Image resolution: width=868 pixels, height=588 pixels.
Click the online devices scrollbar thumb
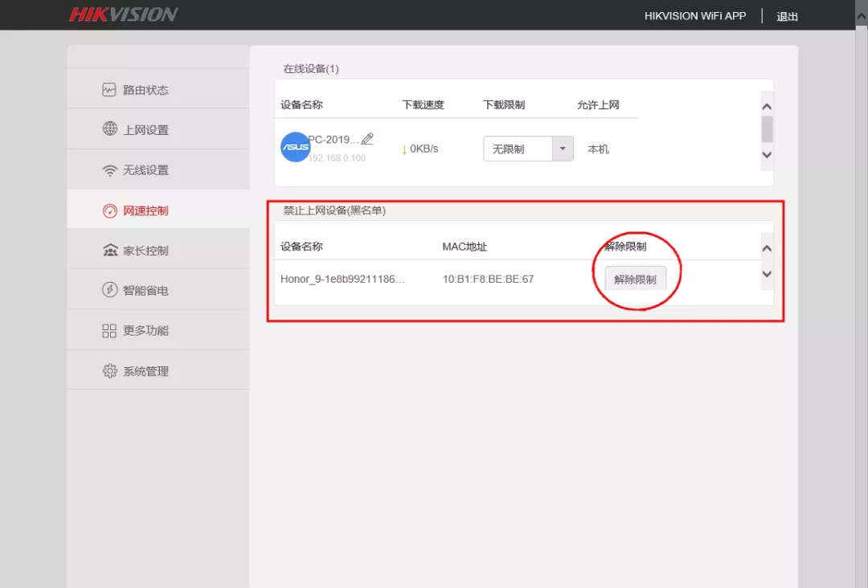click(767, 130)
